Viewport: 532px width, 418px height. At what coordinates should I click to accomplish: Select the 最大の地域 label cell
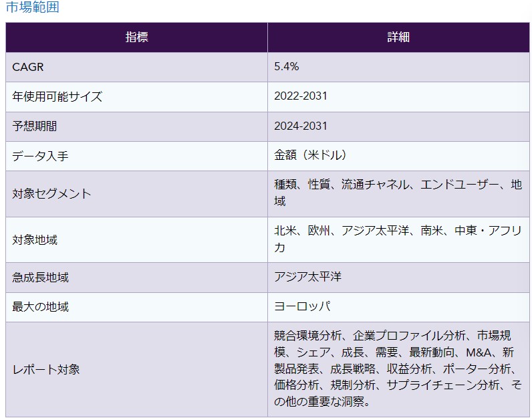pos(40,307)
